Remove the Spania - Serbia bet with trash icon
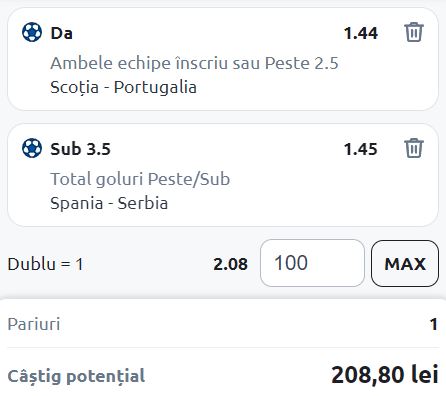Screen dimensions: 446x396 pos(414,148)
